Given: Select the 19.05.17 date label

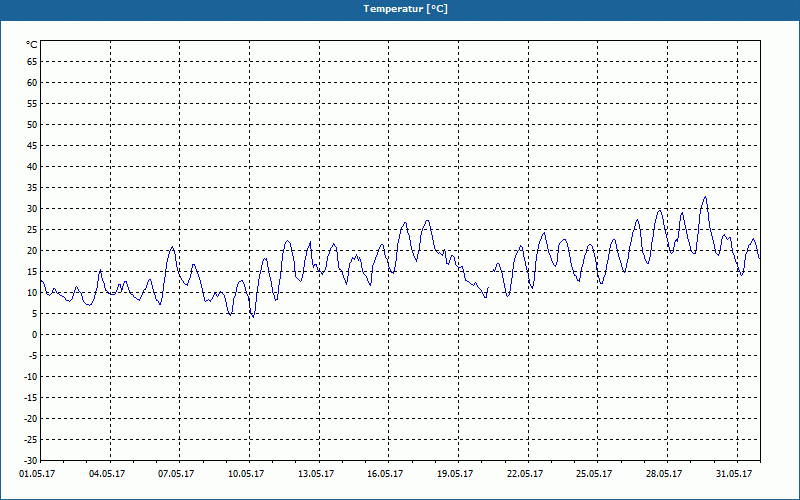Looking at the screenshot, I should [x=455, y=474].
